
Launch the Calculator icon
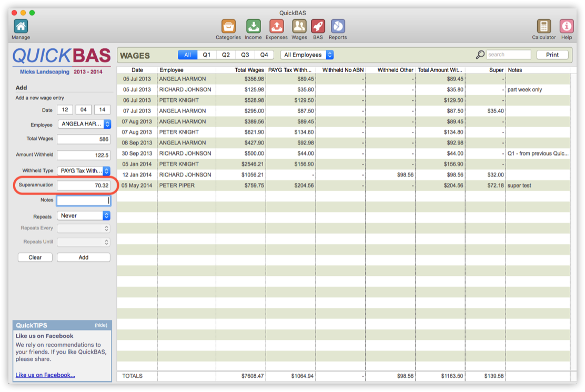pyautogui.click(x=543, y=26)
